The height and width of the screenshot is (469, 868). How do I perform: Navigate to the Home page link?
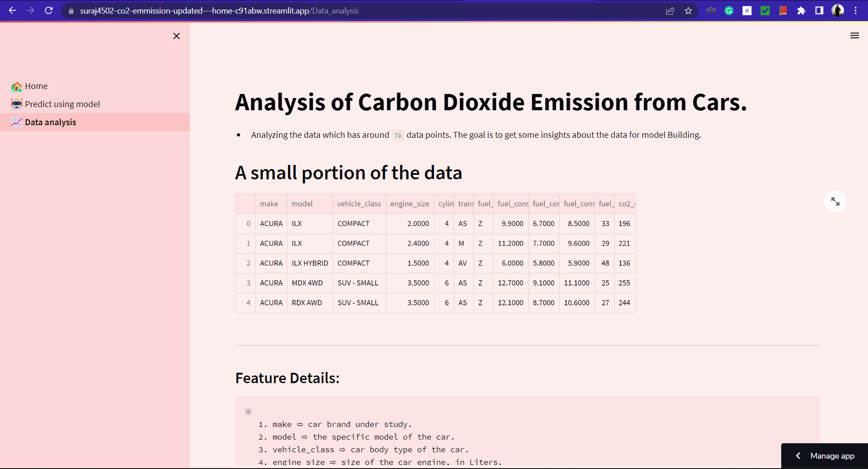click(x=36, y=86)
